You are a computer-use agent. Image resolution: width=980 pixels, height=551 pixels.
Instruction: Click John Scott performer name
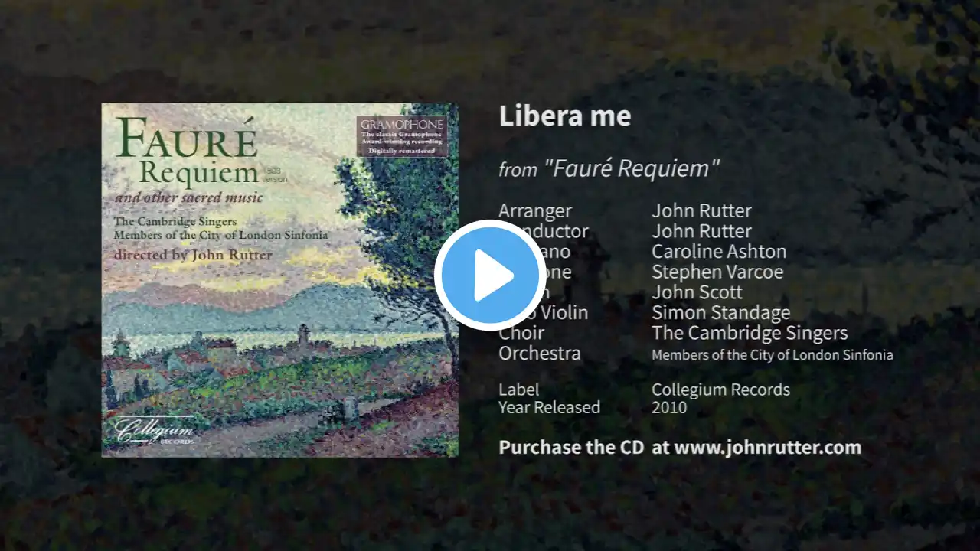pyautogui.click(x=697, y=292)
